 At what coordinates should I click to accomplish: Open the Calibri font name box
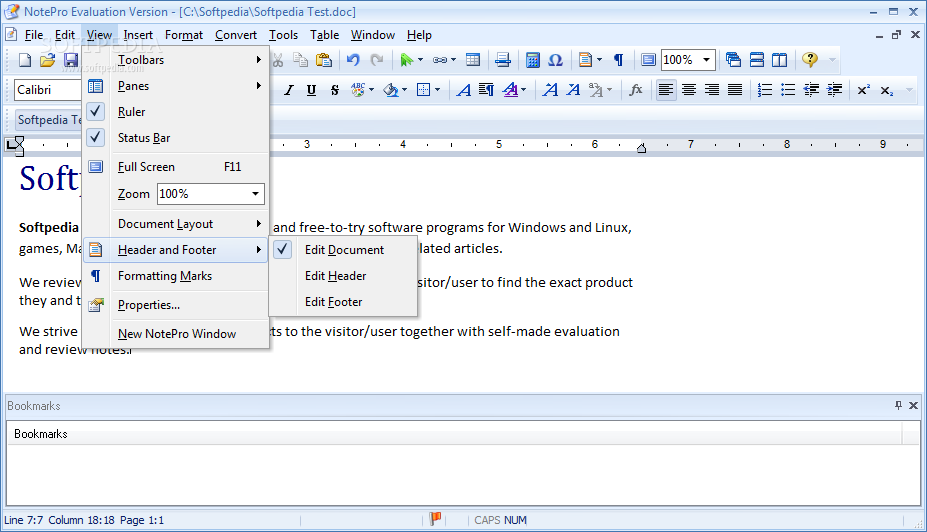[47, 90]
